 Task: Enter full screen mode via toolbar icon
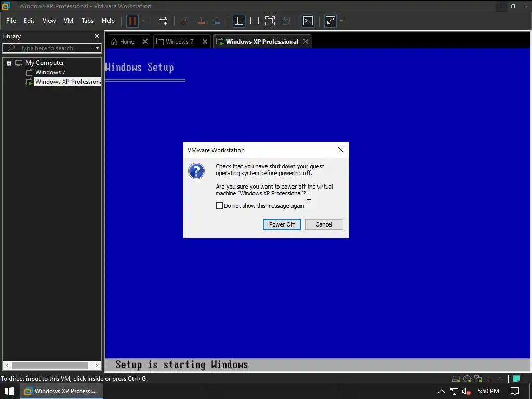270,21
